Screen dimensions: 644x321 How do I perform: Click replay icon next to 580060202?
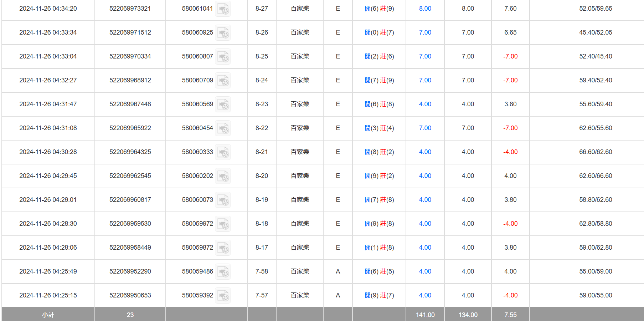[223, 176]
